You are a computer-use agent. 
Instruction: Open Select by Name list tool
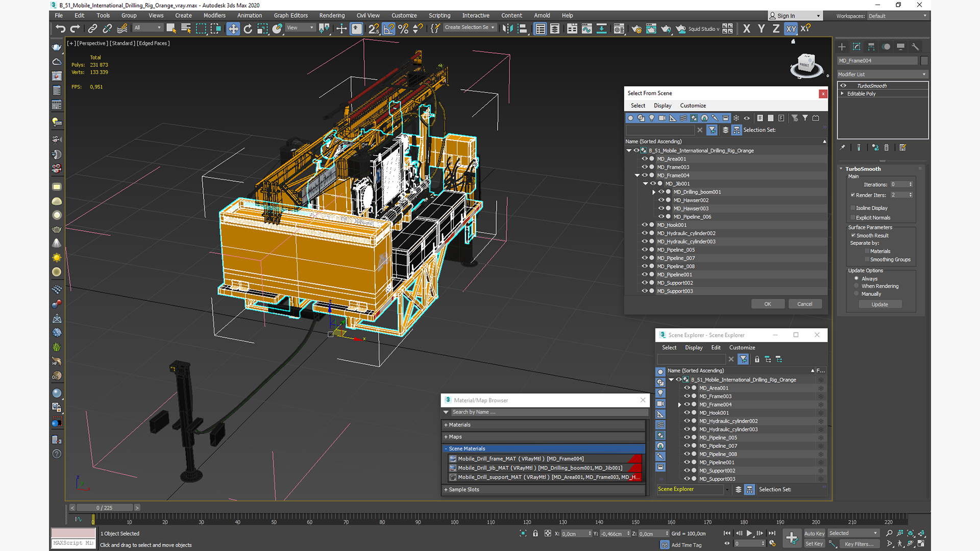(186, 29)
